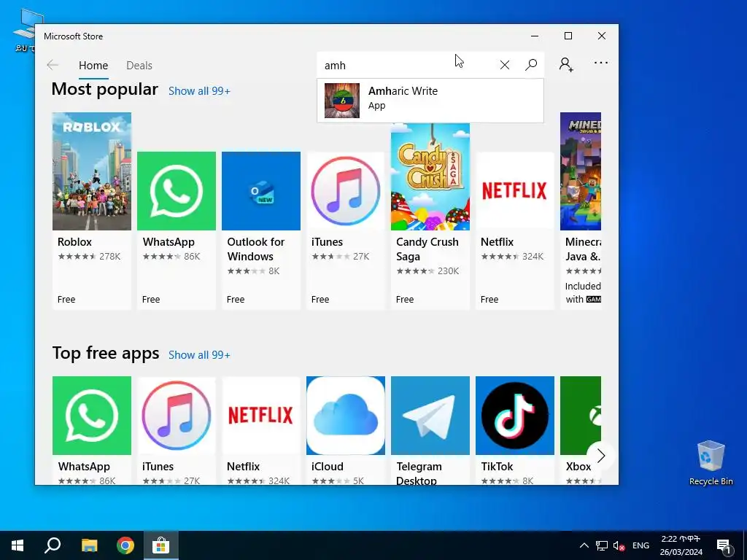The width and height of the screenshot is (747, 560).
Task: Click the 'Free' price under Roblox
Action: pyautogui.click(x=66, y=300)
